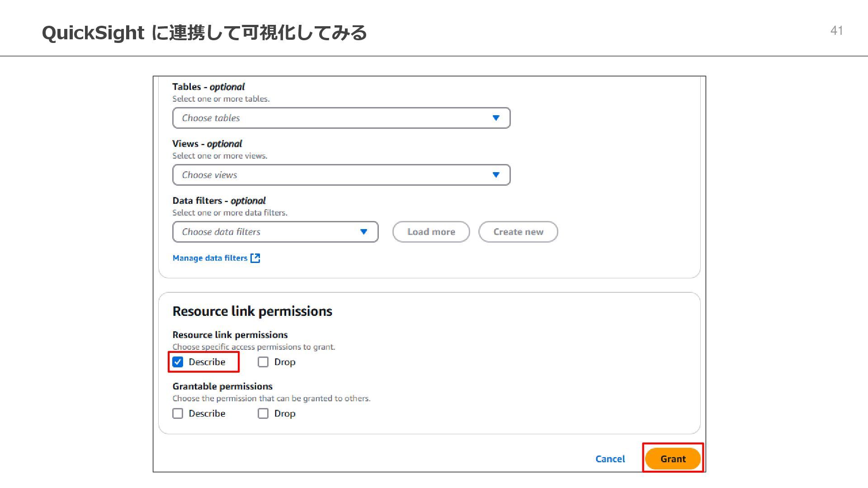
Task: Check Drop under Resource link permissions
Action: tap(263, 362)
